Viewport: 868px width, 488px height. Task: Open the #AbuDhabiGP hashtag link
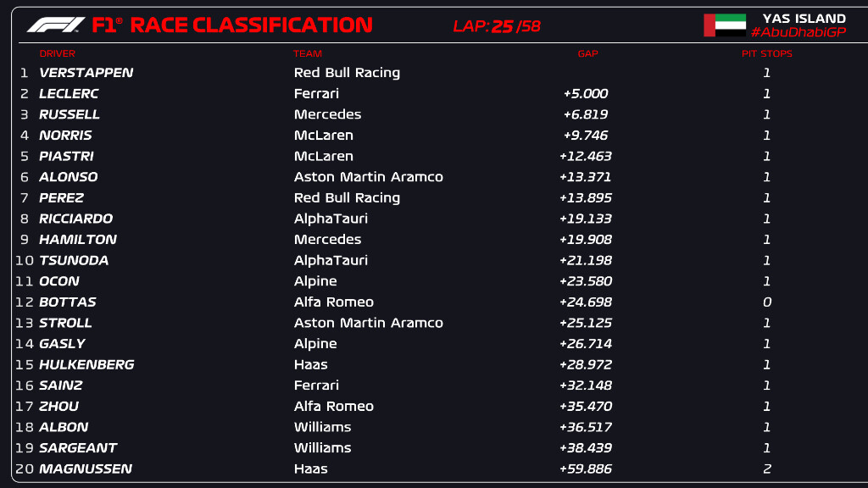tap(798, 33)
